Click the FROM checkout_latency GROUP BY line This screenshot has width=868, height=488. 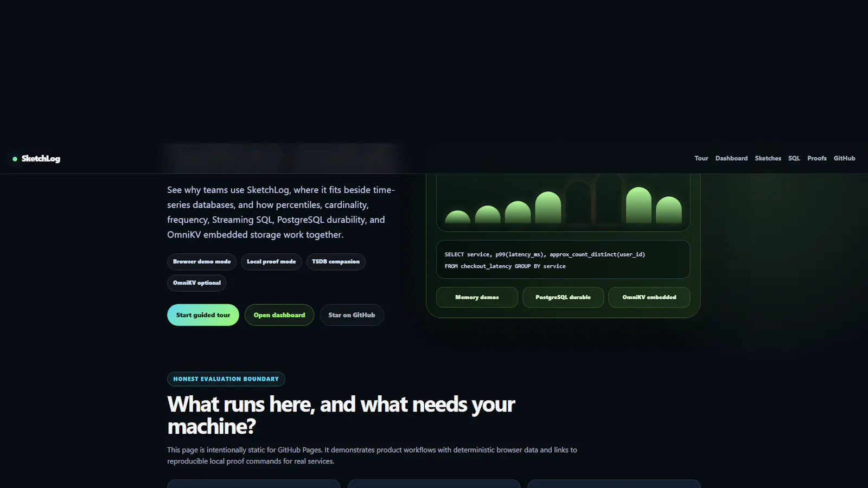(x=505, y=266)
